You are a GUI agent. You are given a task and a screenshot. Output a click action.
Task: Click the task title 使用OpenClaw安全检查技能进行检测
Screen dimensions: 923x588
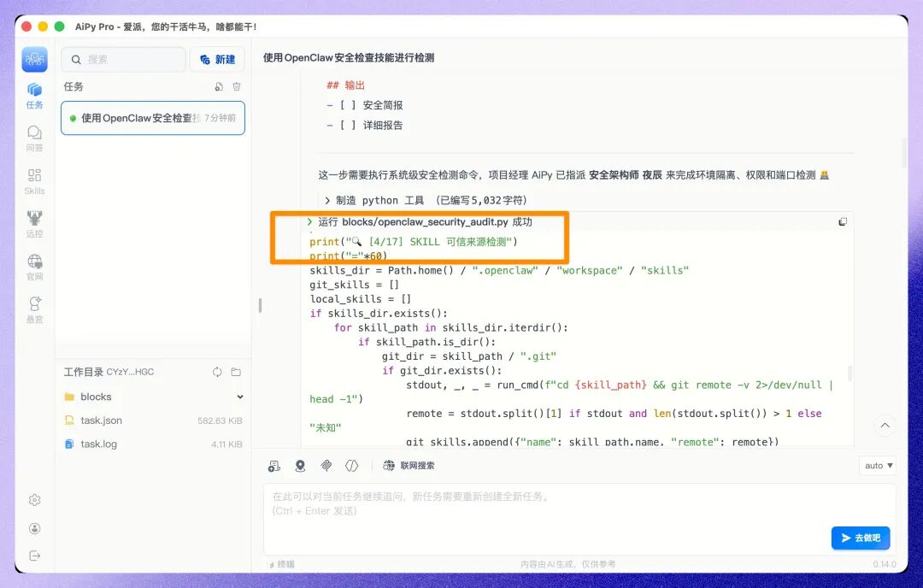pyautogui.click(x=349, y=57)
